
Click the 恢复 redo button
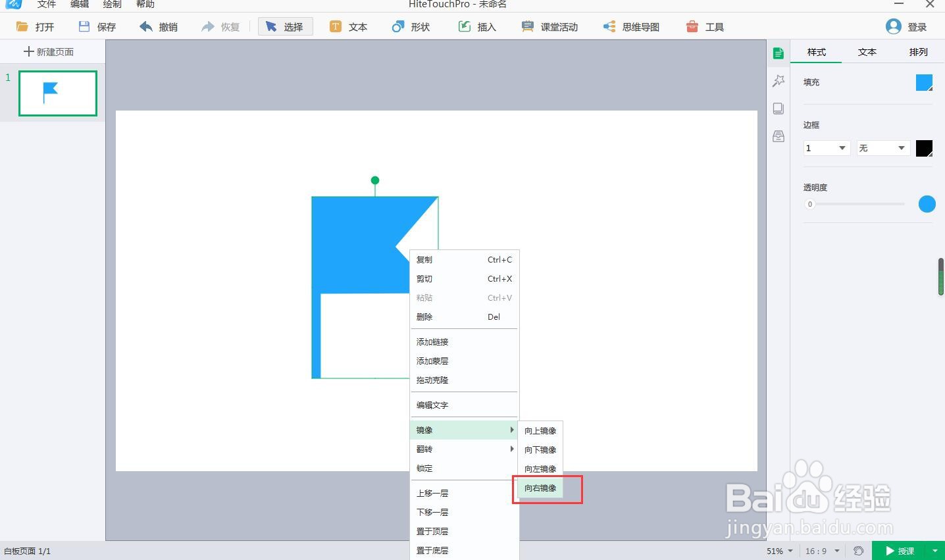pyautogui.click(x=221, y=26)
